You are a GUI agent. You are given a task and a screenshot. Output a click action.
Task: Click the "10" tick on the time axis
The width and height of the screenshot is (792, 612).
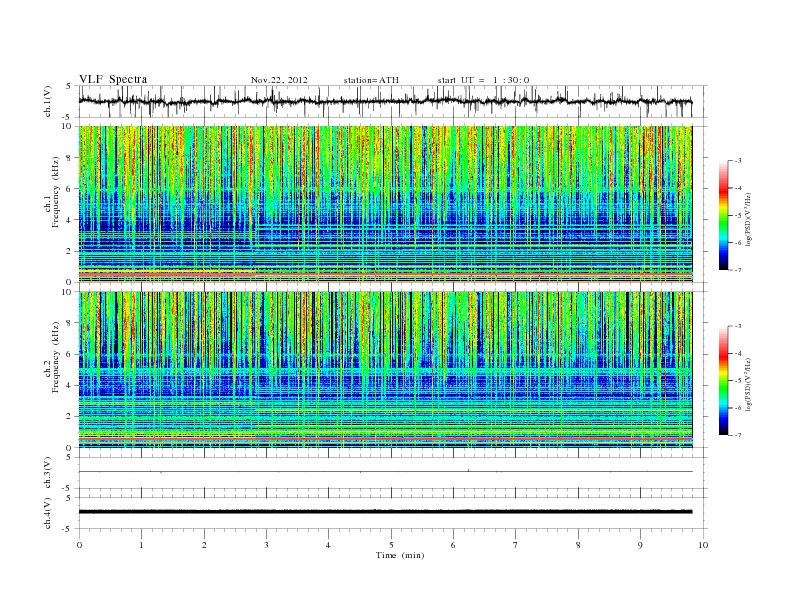click(x=703, y=545)
